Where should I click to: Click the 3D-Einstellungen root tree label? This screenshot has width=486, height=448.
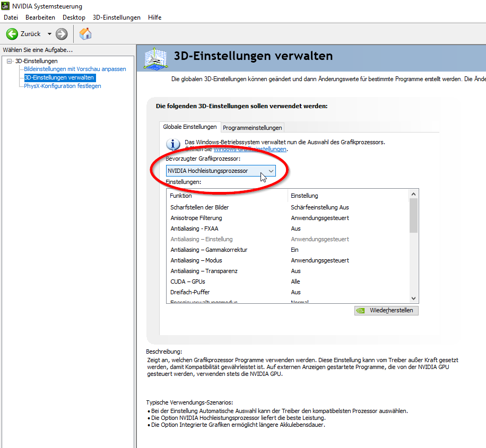coord(36,61)
